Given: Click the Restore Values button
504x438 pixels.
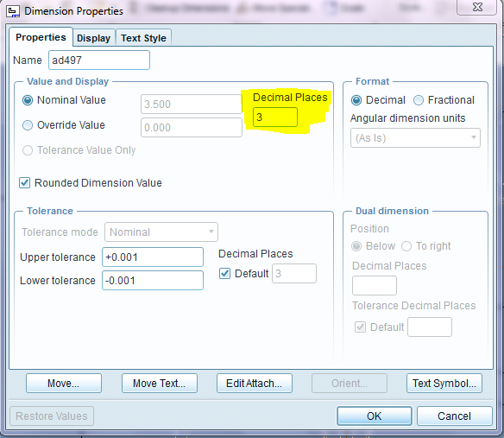Looking at the screenshot, I should point(52,416).
